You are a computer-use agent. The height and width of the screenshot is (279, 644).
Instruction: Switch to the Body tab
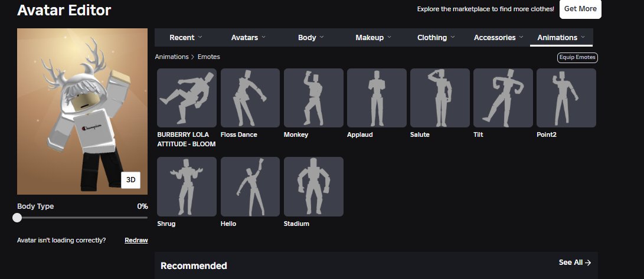point(311,37)
